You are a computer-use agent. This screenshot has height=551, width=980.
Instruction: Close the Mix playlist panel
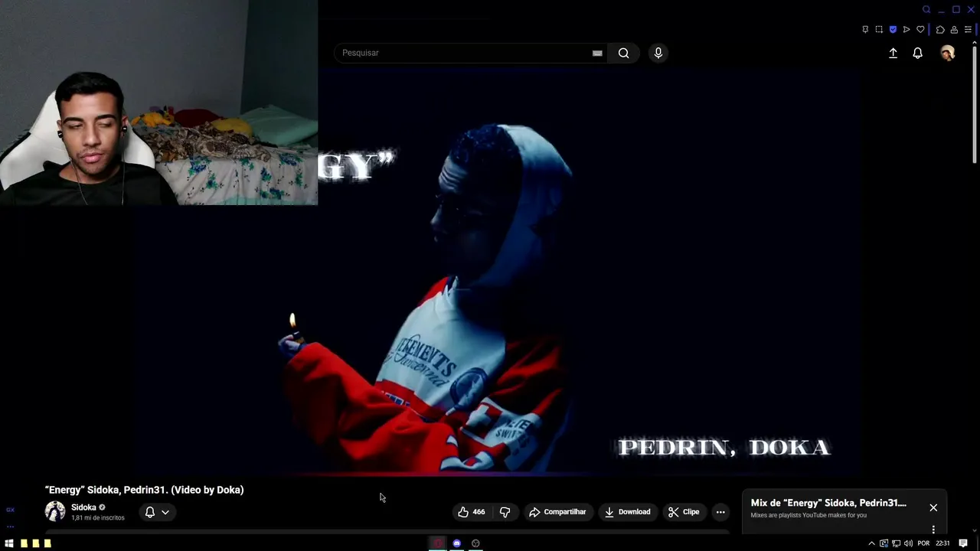(933, 507)
